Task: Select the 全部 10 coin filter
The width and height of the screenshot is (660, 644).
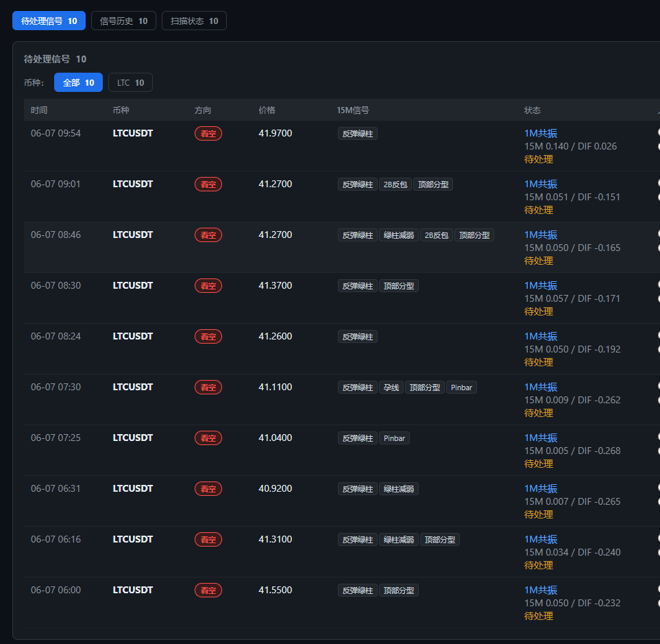Action: pos(78,82)
